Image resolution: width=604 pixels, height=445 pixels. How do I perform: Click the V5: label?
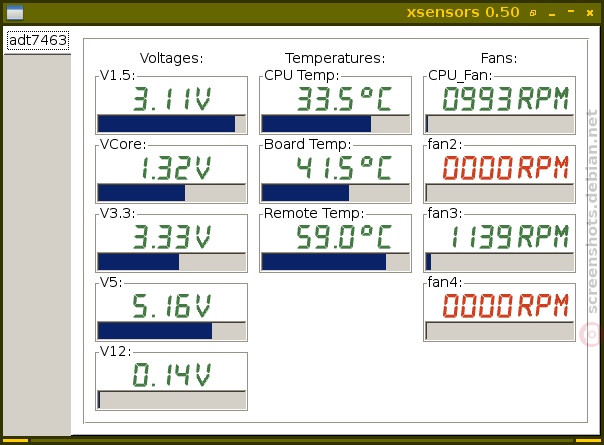[x=111, y=282]
